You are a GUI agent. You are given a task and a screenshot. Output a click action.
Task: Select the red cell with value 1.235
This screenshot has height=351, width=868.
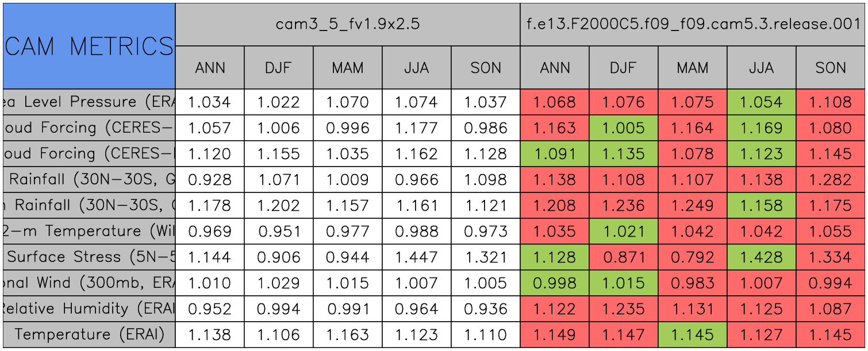click(623, 308)
